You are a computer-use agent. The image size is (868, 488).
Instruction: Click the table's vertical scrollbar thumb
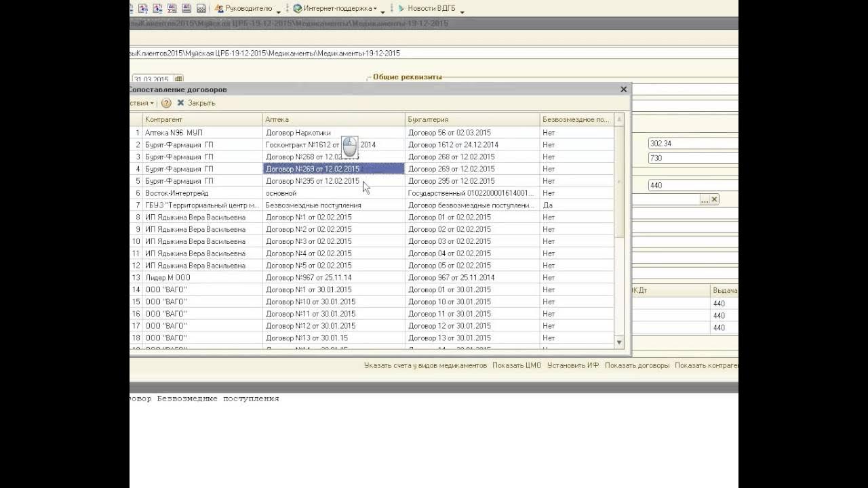(x=619, y=181)
